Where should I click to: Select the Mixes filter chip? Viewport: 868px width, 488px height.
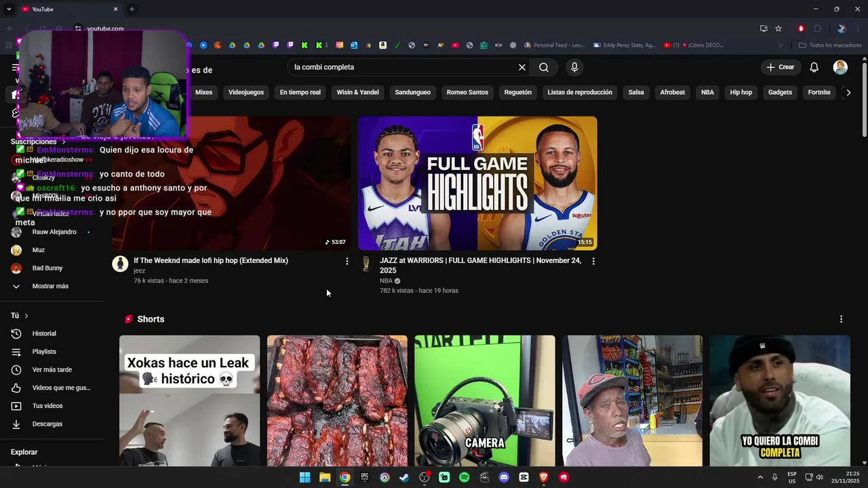click(x=203, y=92)
